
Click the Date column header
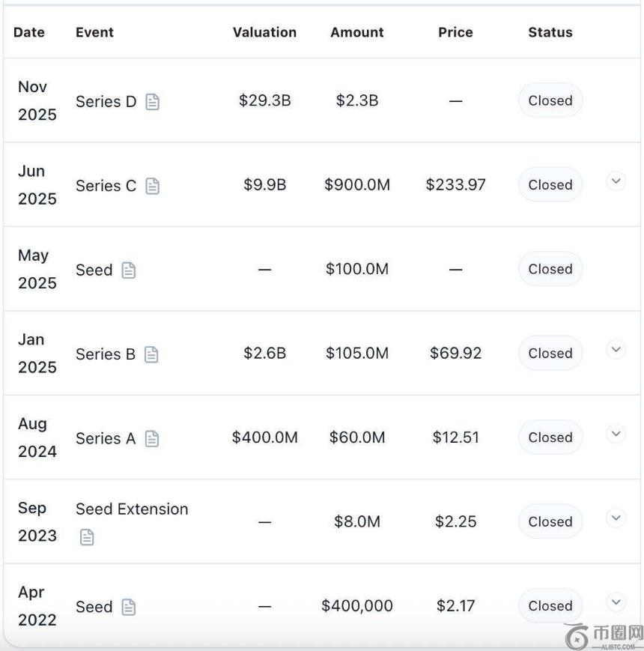tap(29, 32)
